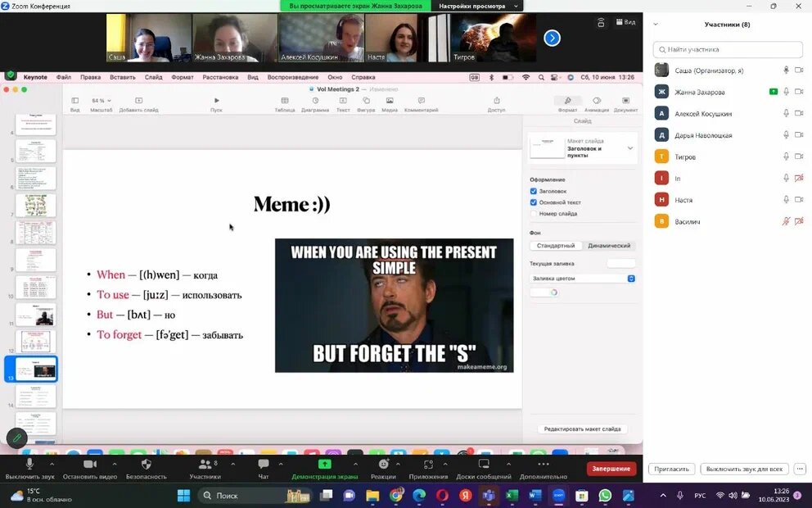Open Zoom Chat icon
This screenshot has height=508, width=812.
tap(263, 464)
